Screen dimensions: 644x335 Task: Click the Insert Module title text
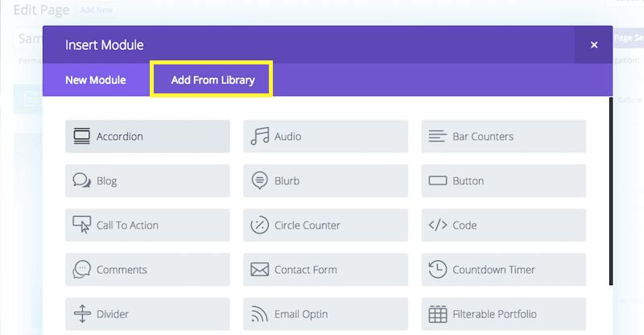105,45
